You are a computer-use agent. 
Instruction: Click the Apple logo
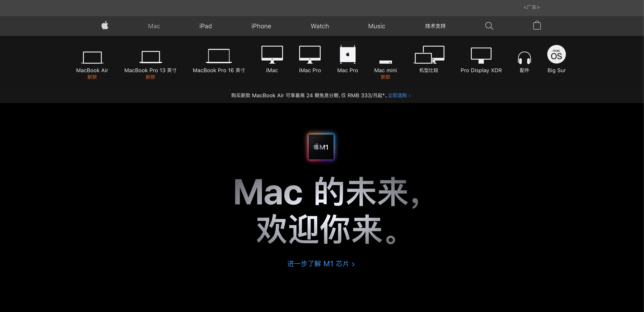pos(105,26)
